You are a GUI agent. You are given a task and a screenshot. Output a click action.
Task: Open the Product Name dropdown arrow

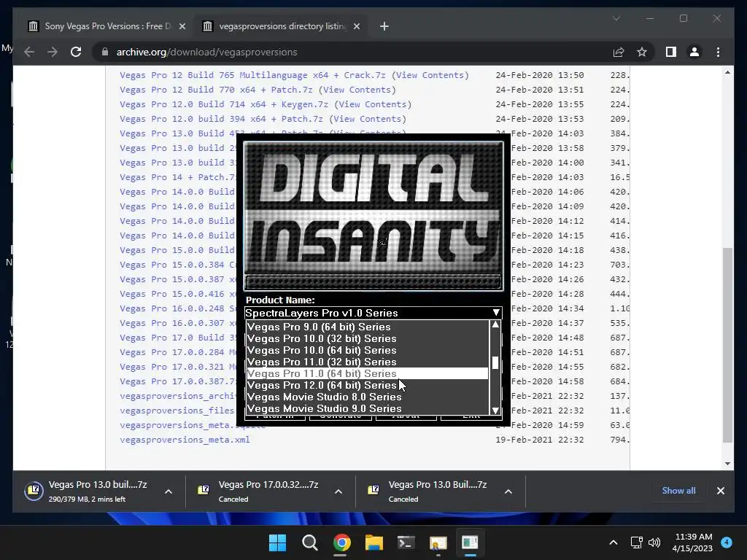pos(496,313)
